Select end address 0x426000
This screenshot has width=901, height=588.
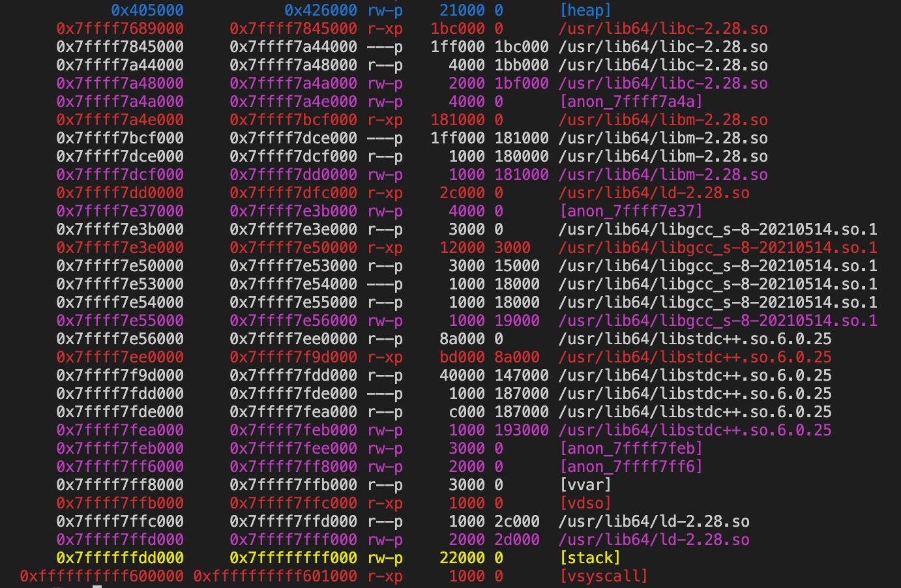(x=321, y=10)
